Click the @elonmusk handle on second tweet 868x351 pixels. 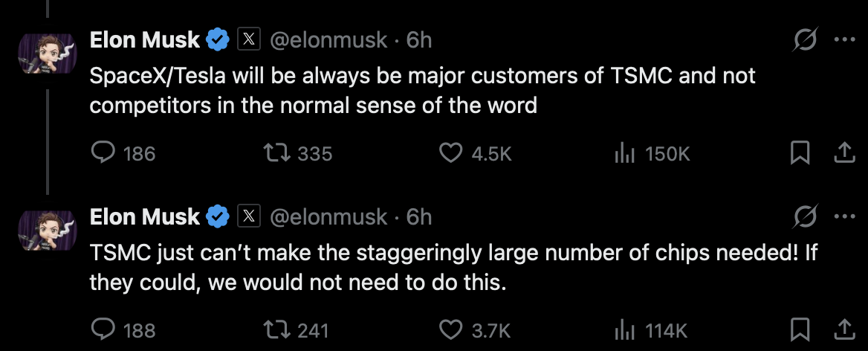pos(327,217)
